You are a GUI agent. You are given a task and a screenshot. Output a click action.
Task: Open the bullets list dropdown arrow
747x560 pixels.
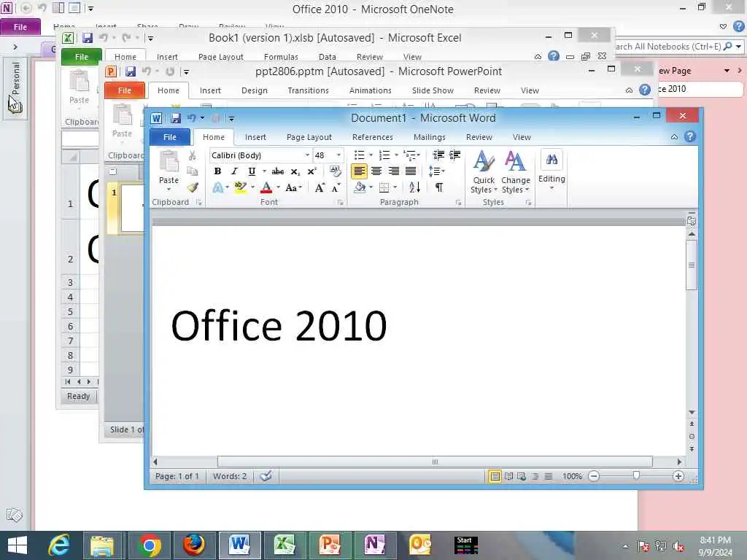[371, 155]
